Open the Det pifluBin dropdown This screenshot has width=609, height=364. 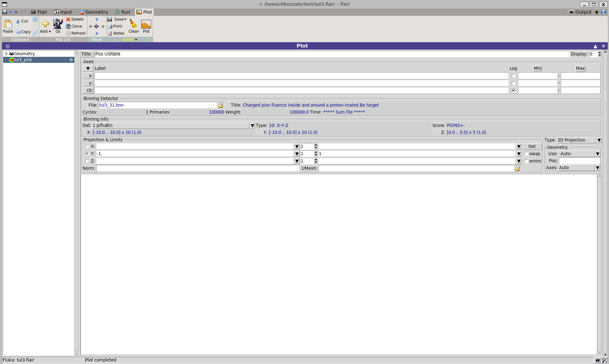[252, 126]
